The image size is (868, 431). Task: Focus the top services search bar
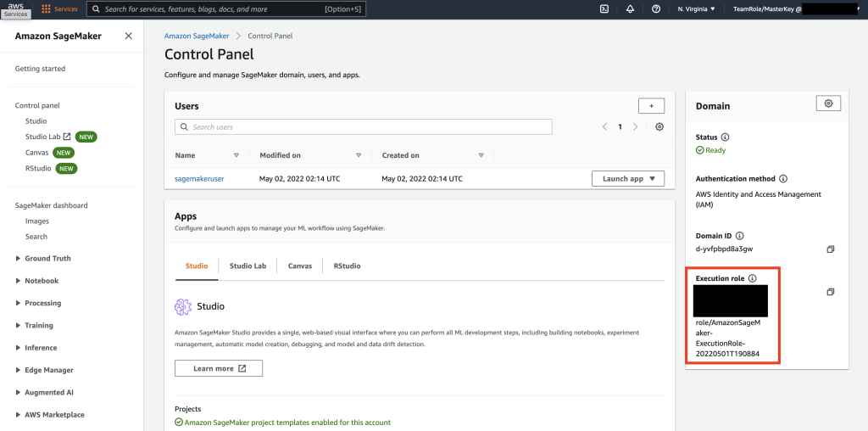pyautogui.click(x=226, y=8)
